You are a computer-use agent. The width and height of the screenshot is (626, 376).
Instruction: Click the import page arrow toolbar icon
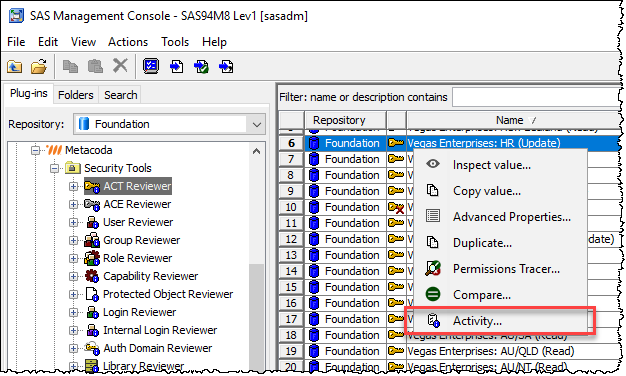(176, 66)
